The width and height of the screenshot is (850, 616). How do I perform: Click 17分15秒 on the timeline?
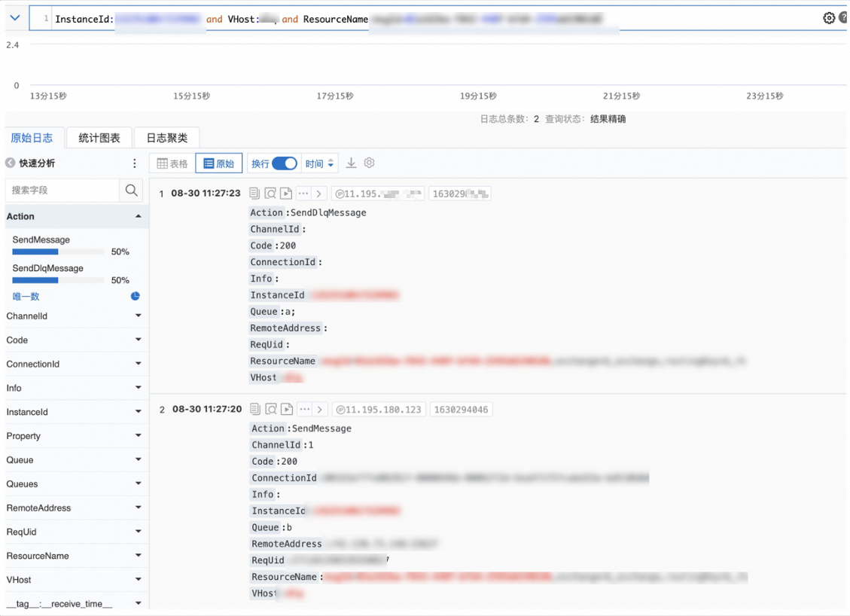tap(335, 96)
